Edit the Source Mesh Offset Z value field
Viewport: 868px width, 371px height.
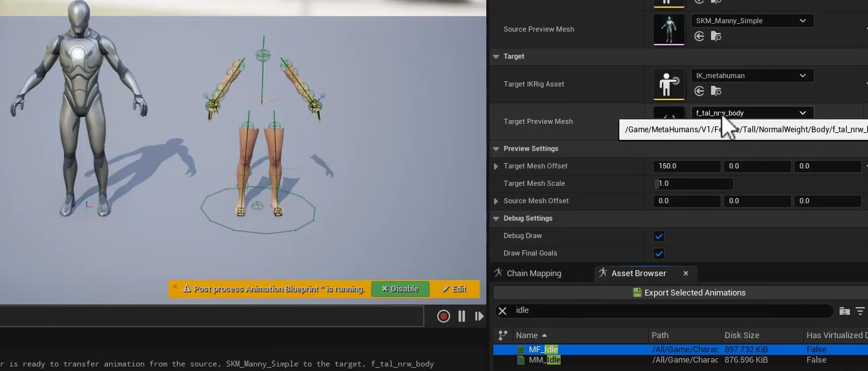[x=827, y=201]
